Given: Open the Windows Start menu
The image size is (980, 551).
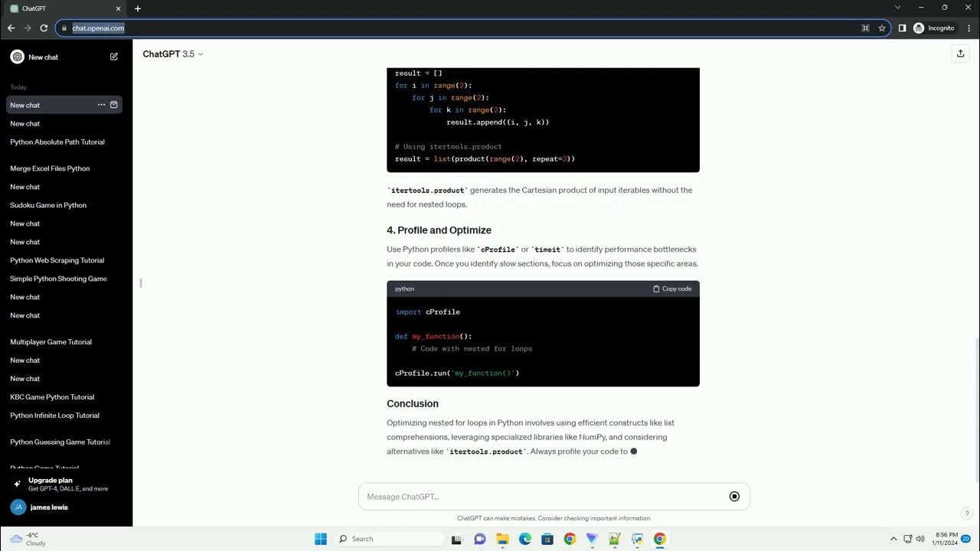Looking at the screenshot, I should [x=321, y=539].
